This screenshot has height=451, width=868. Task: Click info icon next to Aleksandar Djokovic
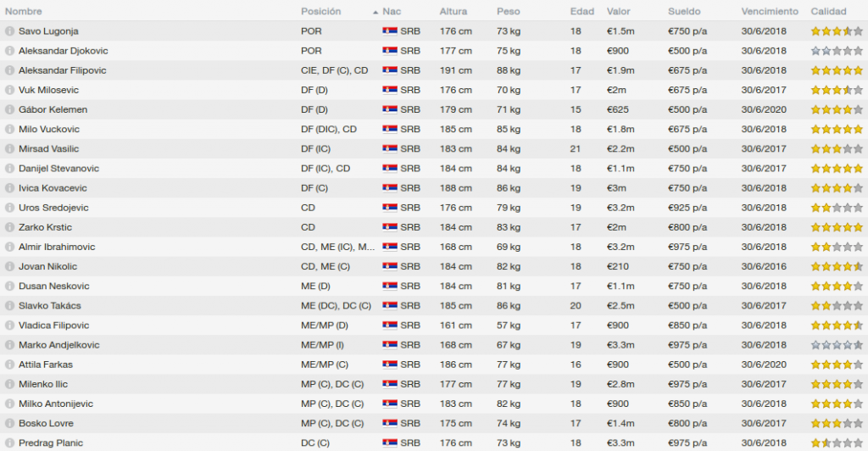coord(9,51)
